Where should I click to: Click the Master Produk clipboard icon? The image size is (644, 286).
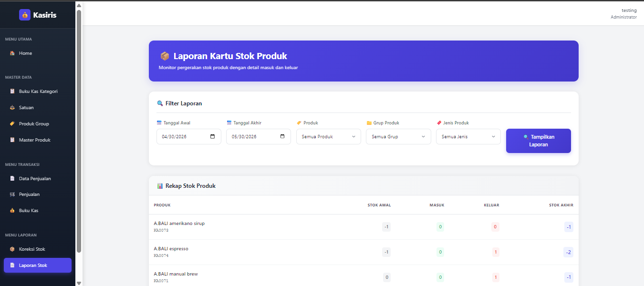point(12,140)
